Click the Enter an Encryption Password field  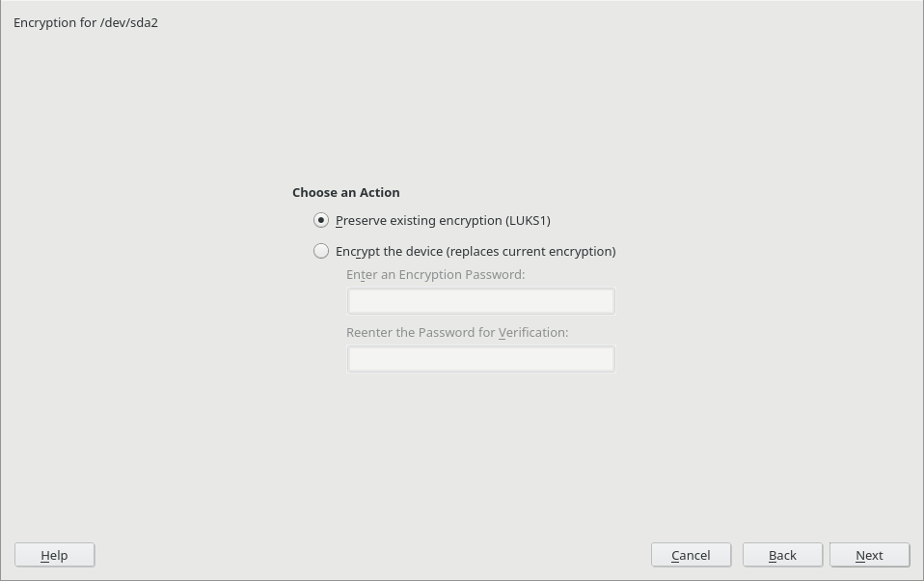[x=481, y=301]
